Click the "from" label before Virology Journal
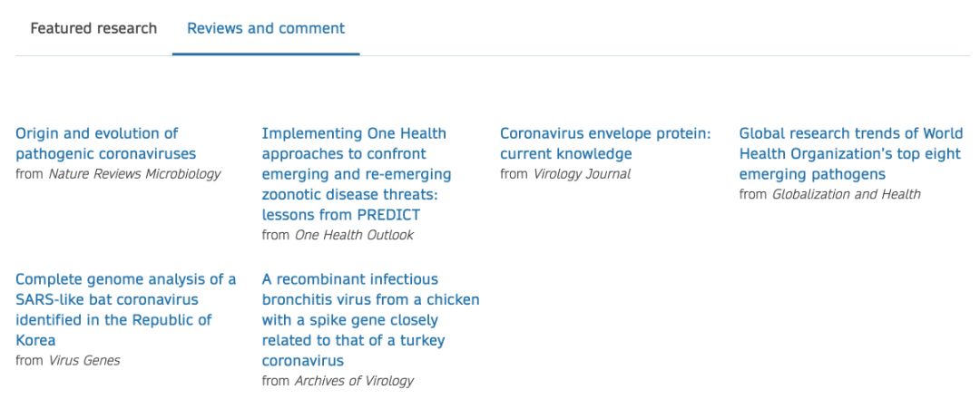 coord(514,174)
